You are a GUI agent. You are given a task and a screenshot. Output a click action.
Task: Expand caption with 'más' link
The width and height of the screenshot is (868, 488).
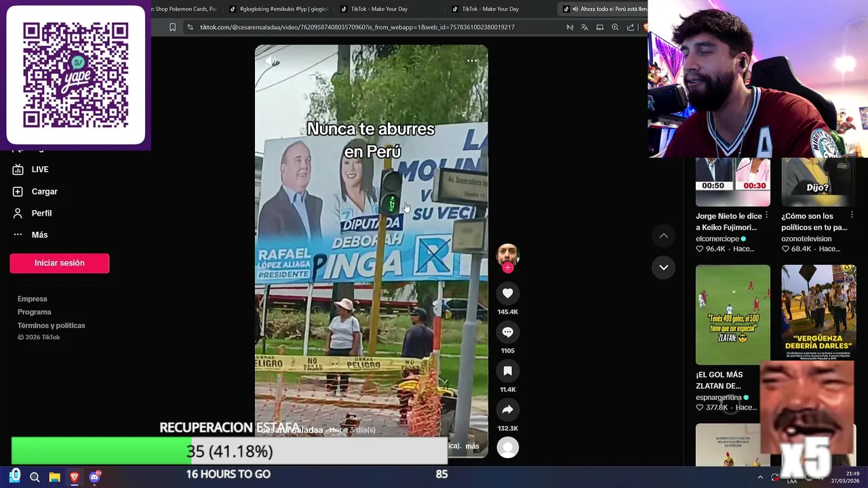click(x=472, y=446)
